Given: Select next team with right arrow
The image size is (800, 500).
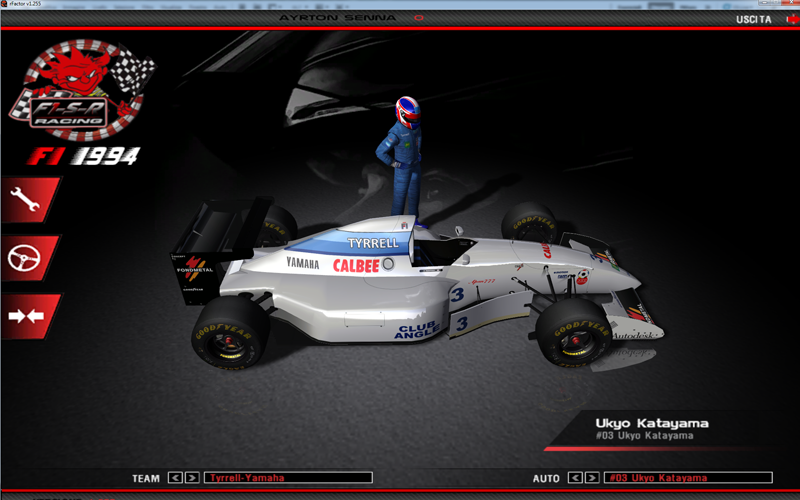Looking at the screenshot, I should (192, 478).
